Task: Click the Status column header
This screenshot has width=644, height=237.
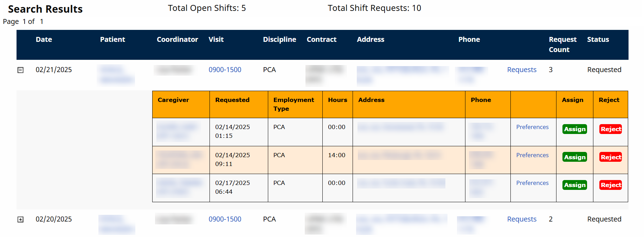Action: click(598, 39)
